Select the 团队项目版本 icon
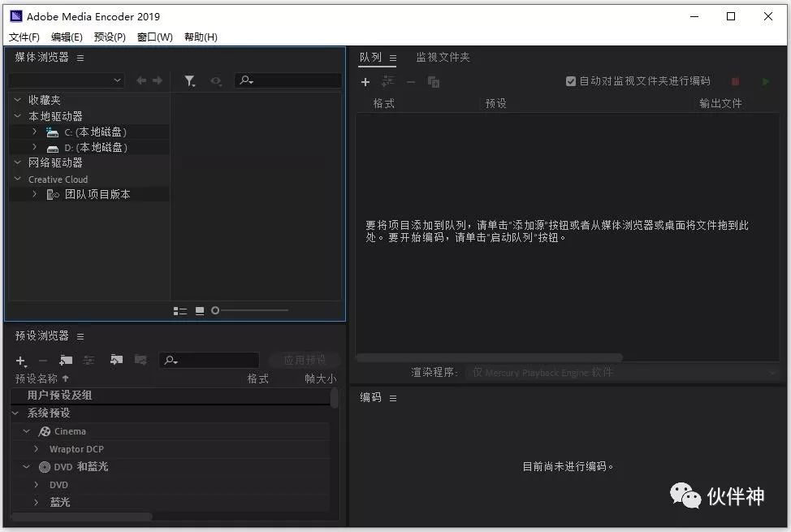The width and height of the screenshot is (791, 532). coord(53,194)
